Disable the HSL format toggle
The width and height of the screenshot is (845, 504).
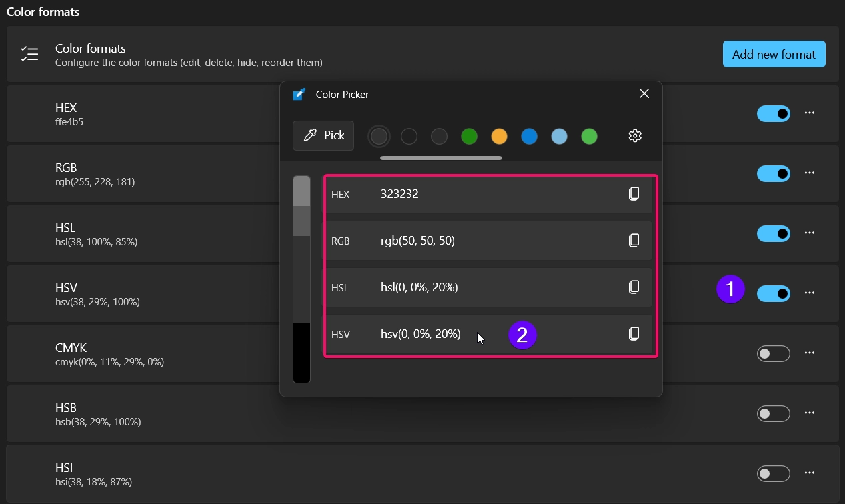(774, 234)
